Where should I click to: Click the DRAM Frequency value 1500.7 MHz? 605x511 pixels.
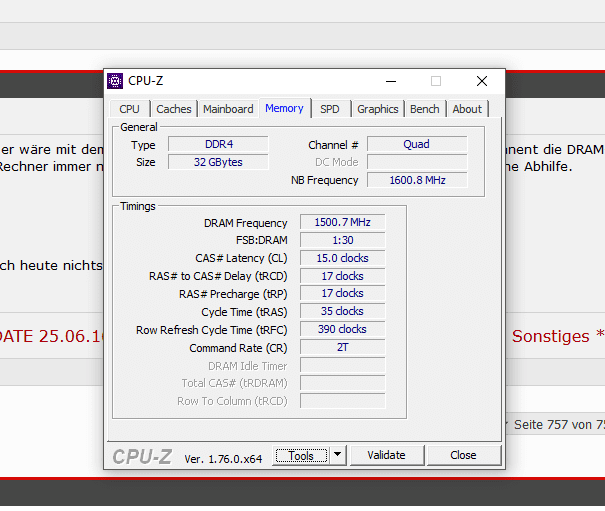click(x=343, y=222)
